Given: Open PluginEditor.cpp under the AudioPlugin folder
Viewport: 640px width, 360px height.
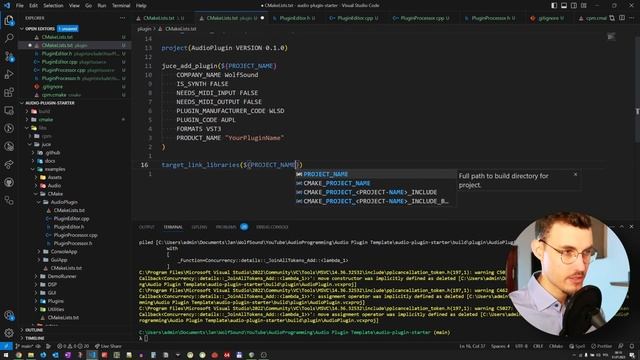Looking at the screenshot, I should pos(71,218).
